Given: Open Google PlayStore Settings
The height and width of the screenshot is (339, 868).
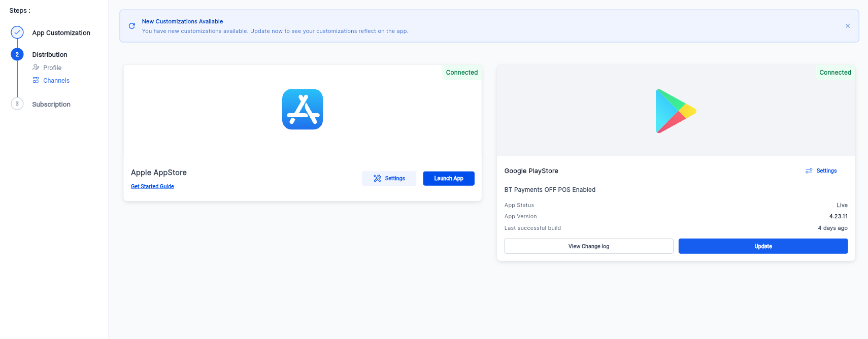Looking at the screenshot, I should pyautogui.click(x=821, y=171).
